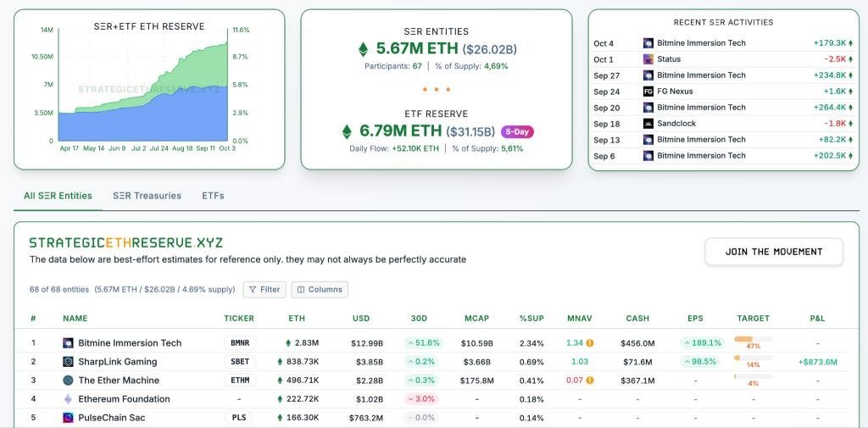Screen dimensions: 868x428
Task: Select the All SΞR Entities tab
Action: tap(58, 196)
